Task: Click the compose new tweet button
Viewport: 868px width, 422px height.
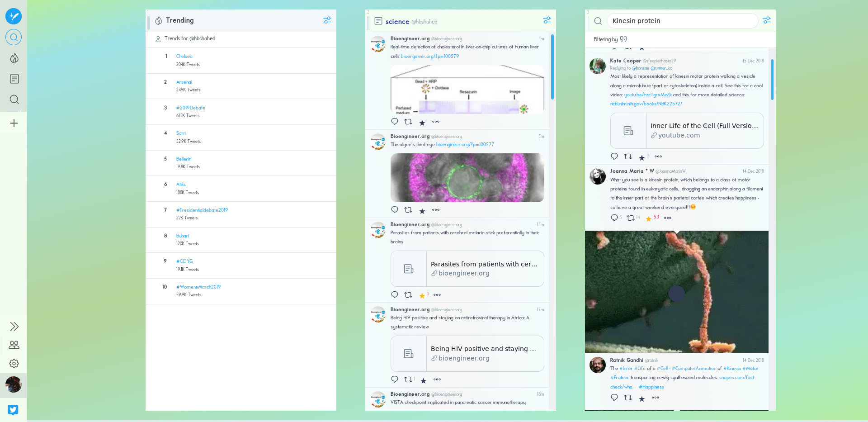Action: point(14,16)
